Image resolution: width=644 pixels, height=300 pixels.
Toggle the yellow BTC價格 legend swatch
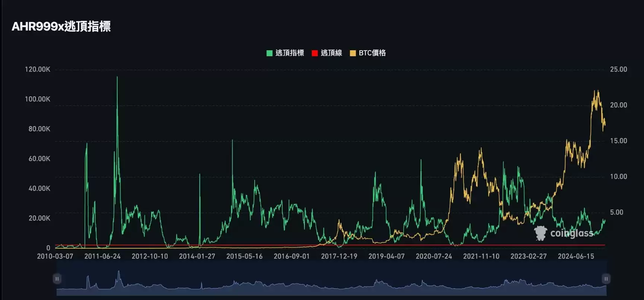[353, 53]
